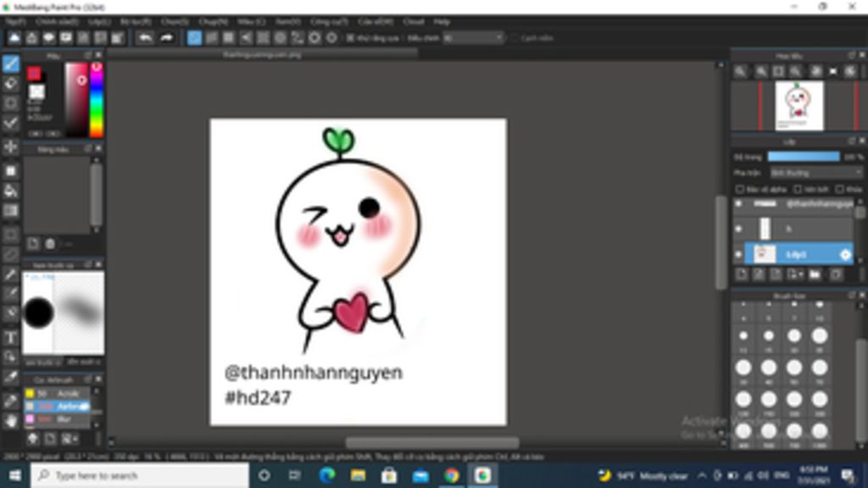Enable Xén bớt clipping checkbox
This screenshot has height=488, width=868.
pos(798,189)
